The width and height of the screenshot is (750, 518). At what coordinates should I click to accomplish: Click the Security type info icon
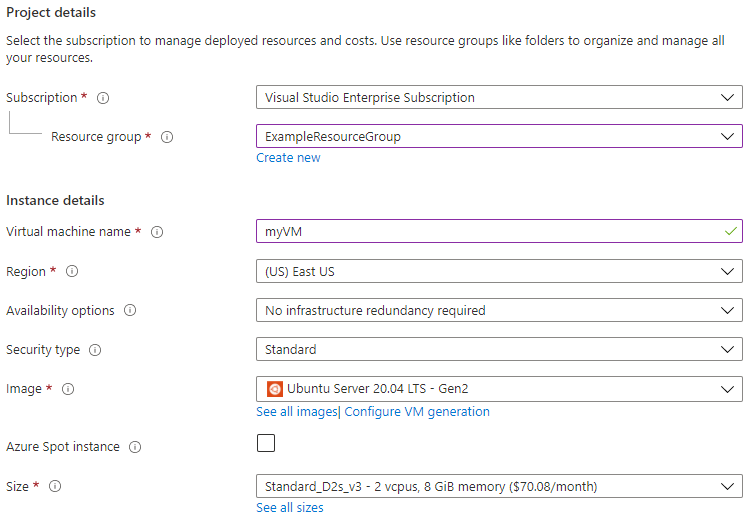95,350
